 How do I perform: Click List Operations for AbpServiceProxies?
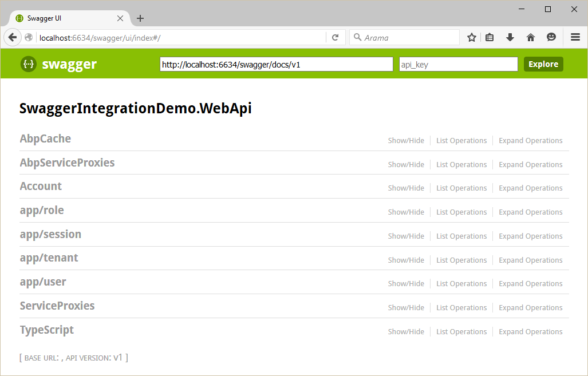(461, 165)
